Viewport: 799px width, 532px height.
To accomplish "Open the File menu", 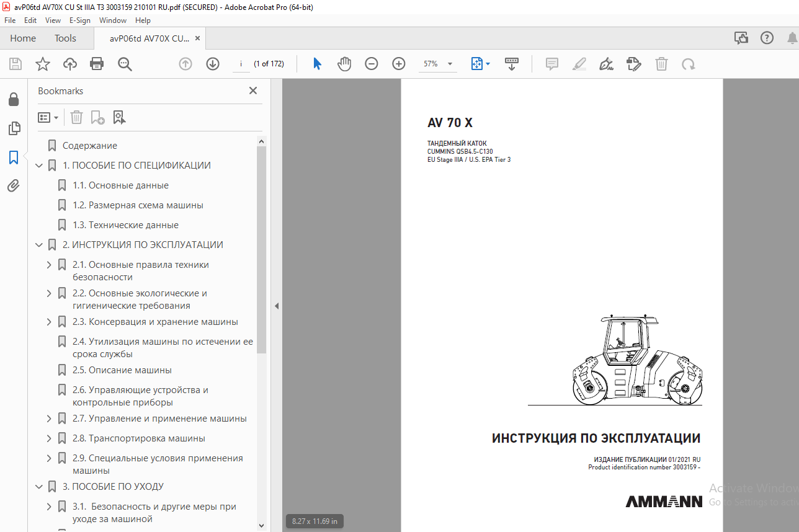I will pyautogui.click(x=10, y=20).
